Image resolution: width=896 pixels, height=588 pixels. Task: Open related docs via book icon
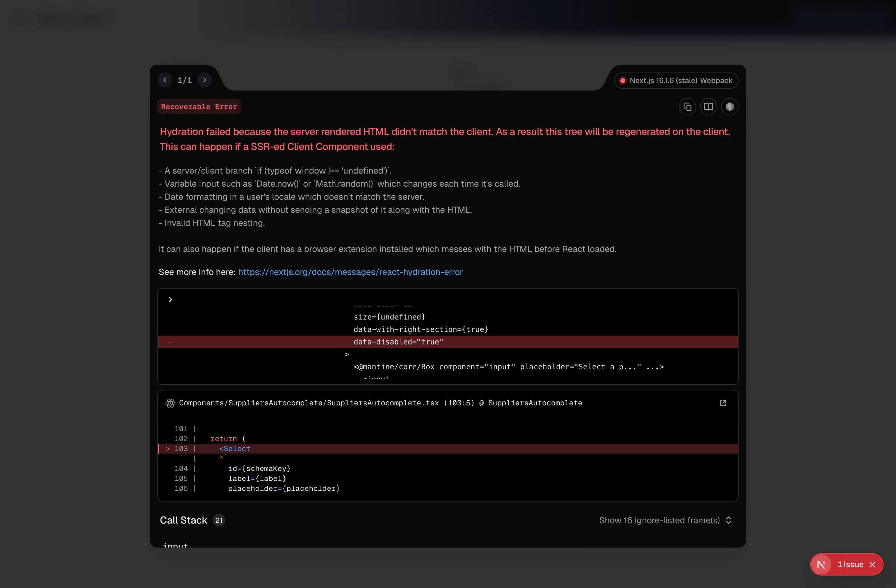tap(708, 107)
